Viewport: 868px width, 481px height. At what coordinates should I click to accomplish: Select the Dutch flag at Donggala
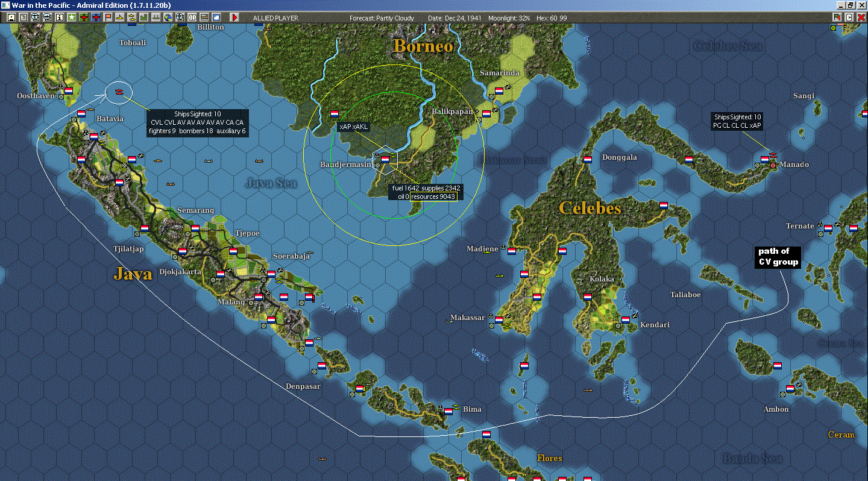pyautogui.click(x=588, y=160)
